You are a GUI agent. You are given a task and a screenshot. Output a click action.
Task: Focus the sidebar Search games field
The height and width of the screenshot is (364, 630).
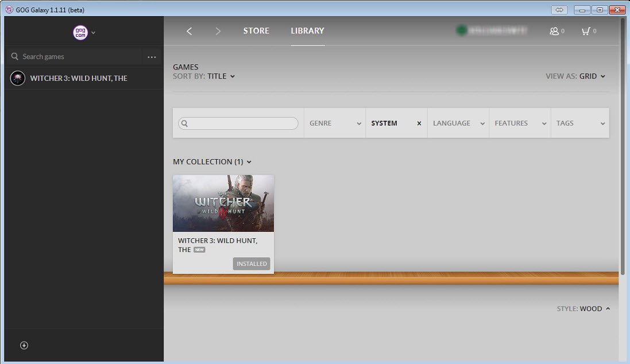coord(74,57)
